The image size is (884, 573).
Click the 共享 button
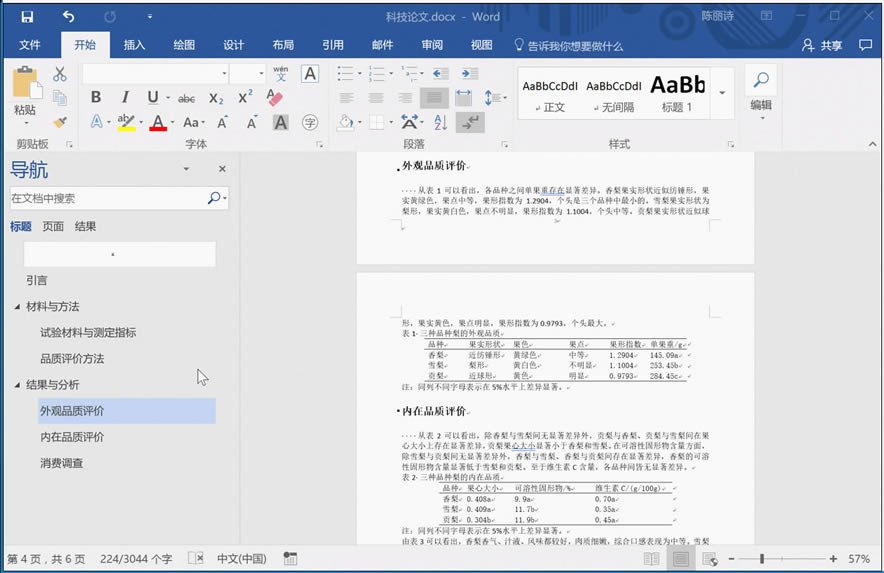pos(822,45)
